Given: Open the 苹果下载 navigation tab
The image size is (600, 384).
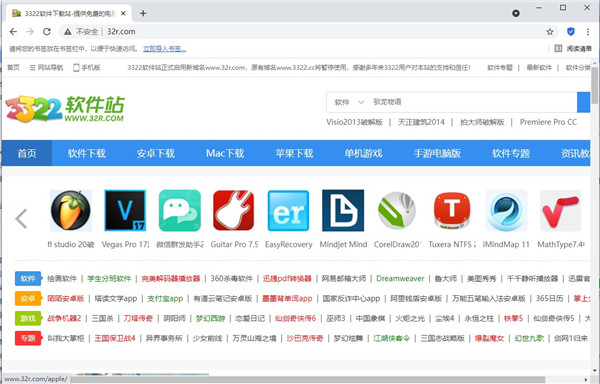Looking at the screenshot, I should point(294,153).
